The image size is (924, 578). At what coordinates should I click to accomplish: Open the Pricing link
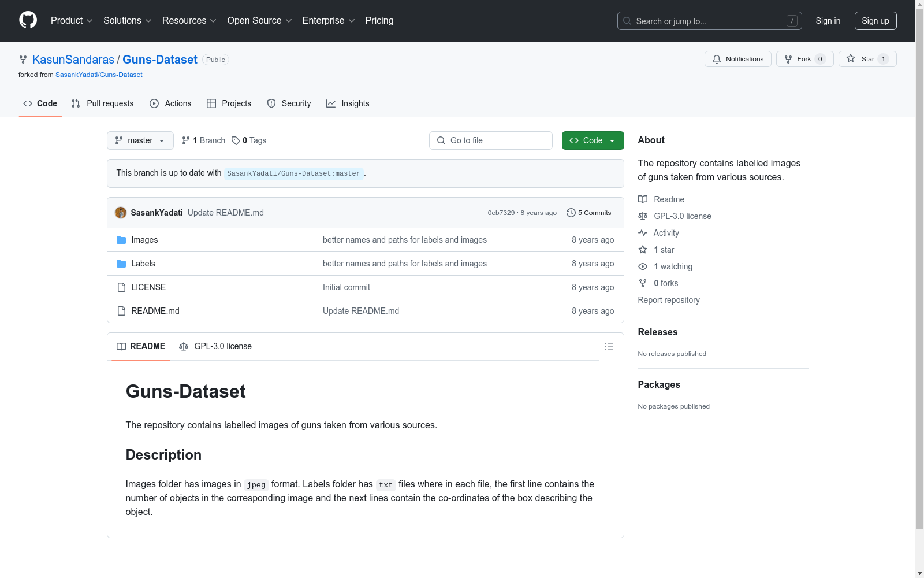[379, 20]
